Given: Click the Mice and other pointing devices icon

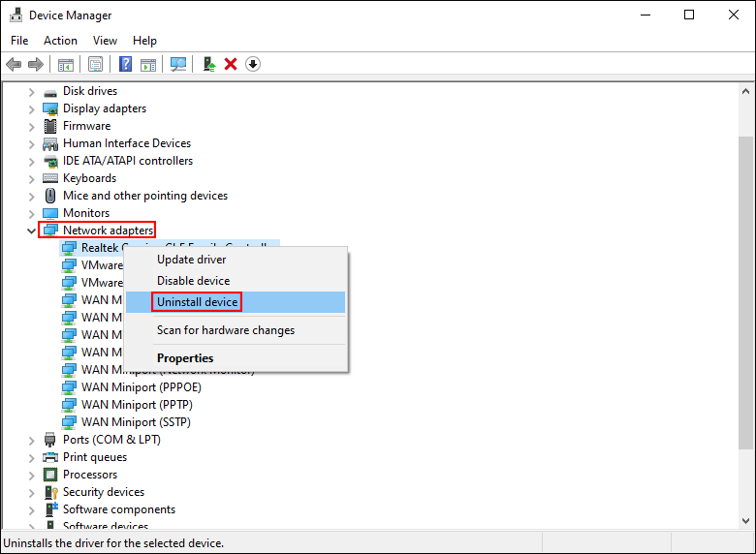Looking at the screenshot, I should point(50,196).
